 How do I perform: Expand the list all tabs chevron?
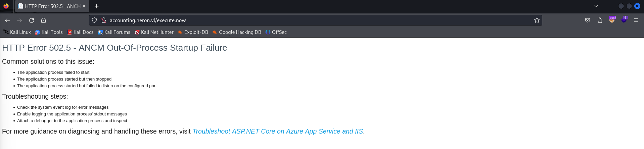[596, 6]
